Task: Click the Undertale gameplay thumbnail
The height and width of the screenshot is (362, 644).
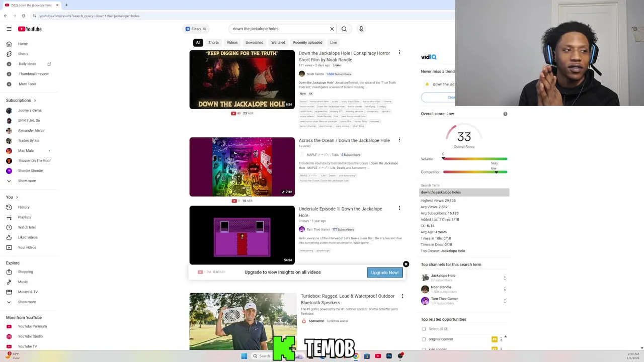Action: [x=242, y=235]
